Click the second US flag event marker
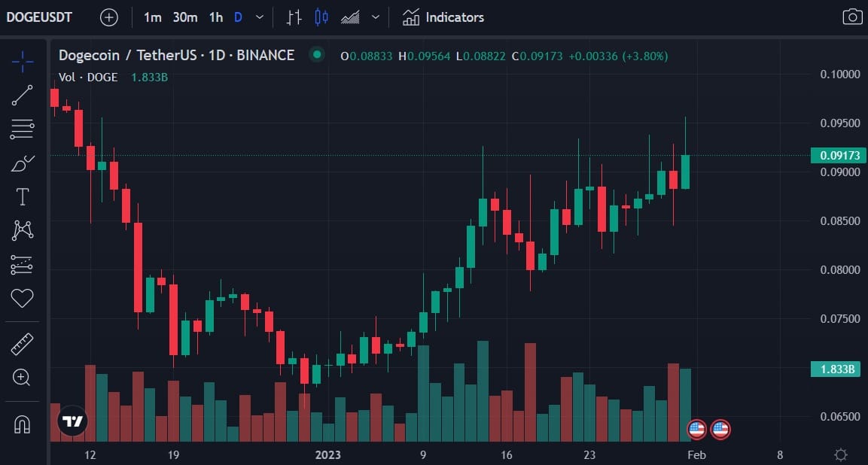 point(720,429)
